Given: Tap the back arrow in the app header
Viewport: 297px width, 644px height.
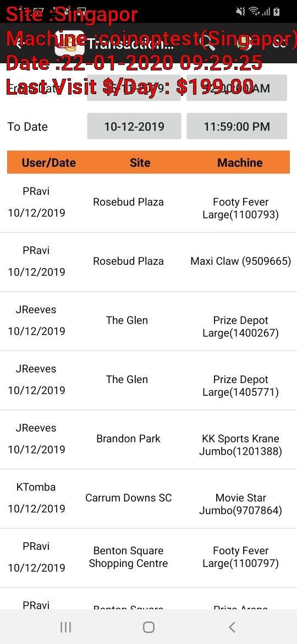Looking at the screenshot, I should click(18, 43).
